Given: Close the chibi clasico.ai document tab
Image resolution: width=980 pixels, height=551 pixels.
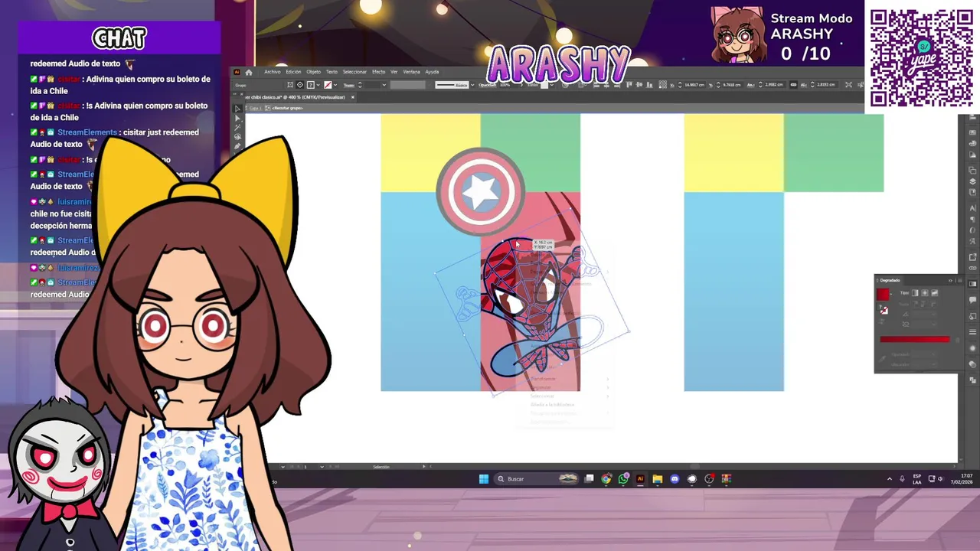Looking at the screenshot, I should point(353,97).
